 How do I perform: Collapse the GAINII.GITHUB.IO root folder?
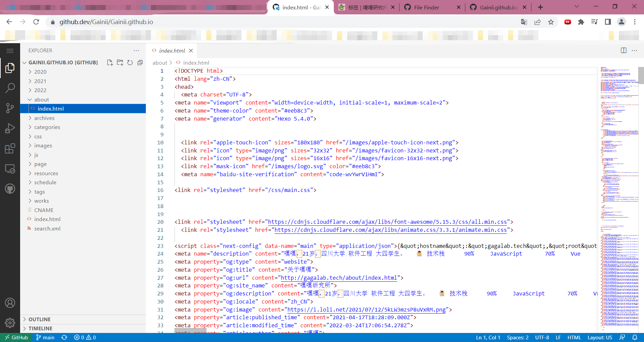[x=63, y=63]
